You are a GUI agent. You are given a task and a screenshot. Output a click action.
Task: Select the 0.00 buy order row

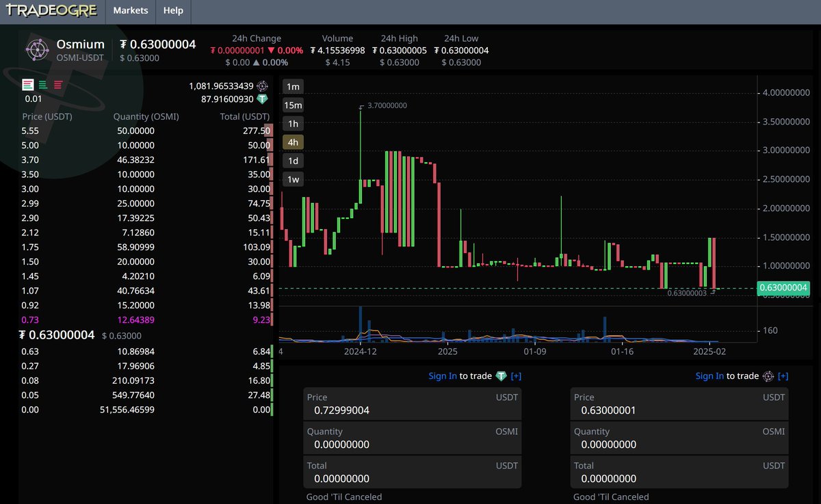[x=146, y=410]
